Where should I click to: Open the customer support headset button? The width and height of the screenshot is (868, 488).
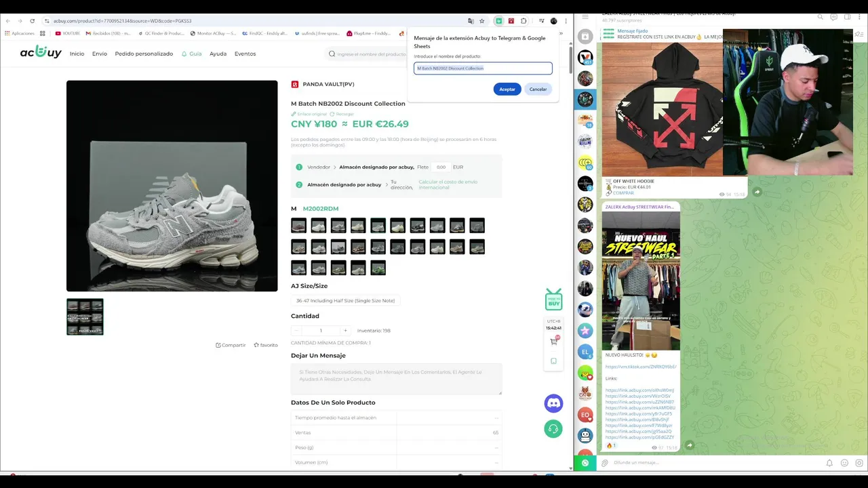(553, 428)
